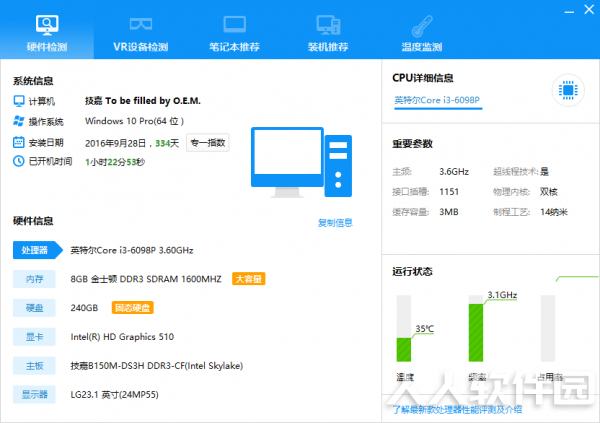The height and width of the screenshot is (423, 600).
Task: Click the 14纳米 process value
Action: pyautogui.click(x=554, y=212)
